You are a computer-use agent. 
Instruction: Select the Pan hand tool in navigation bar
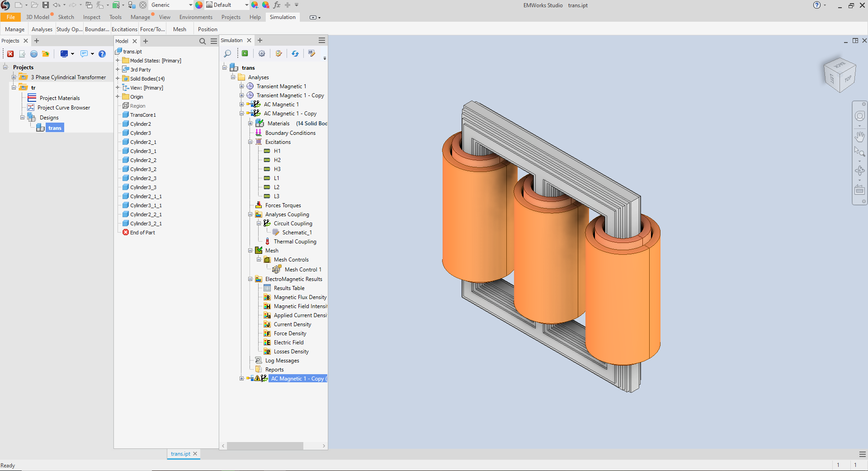click(x=860, y=136)
